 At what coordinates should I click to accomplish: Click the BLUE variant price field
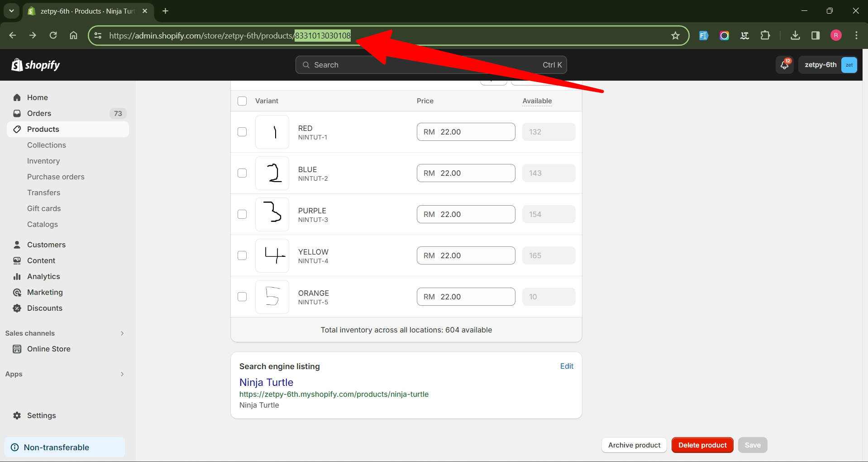tap(466, 173)
